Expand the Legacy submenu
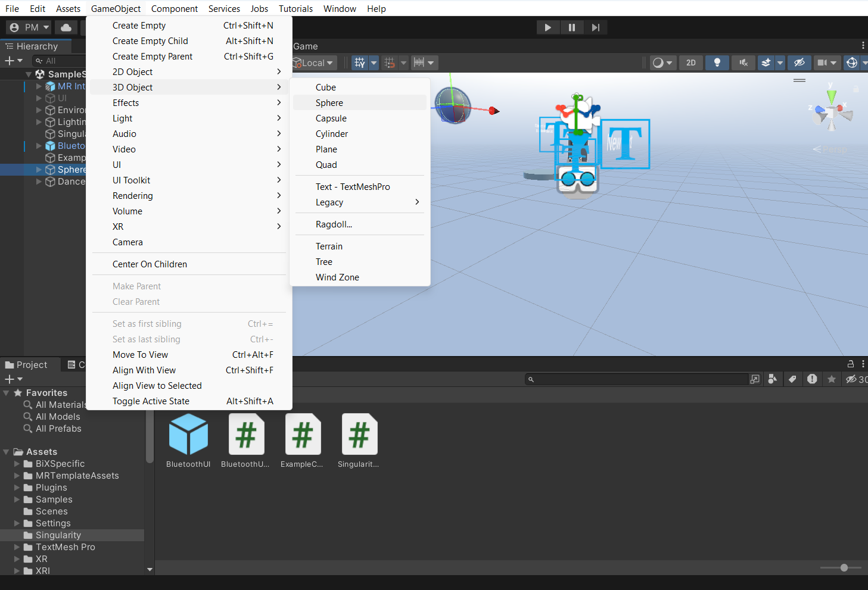 click(x=360, y=202)
